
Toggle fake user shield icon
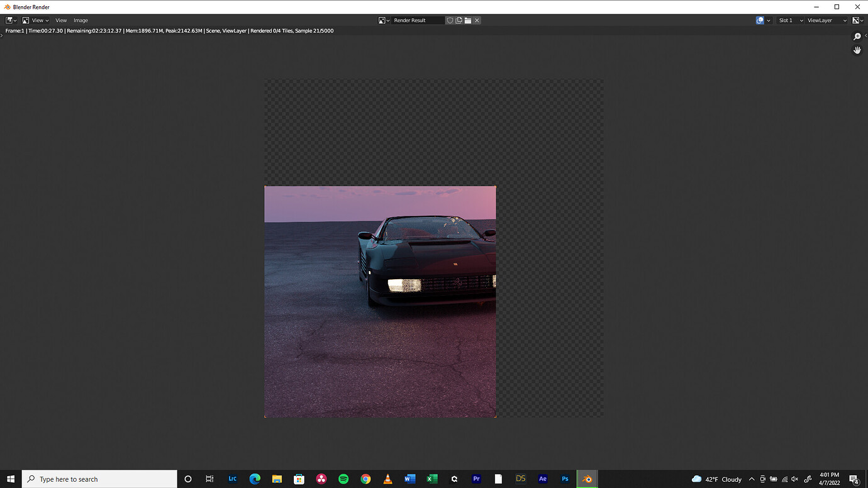pyautogui.click(x=450, y=20)
